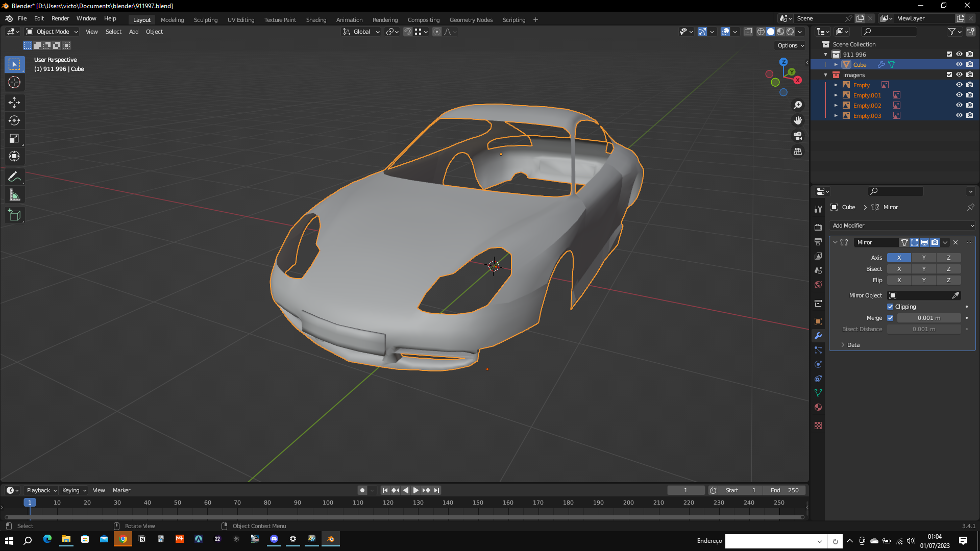Open the Object Mode dropdown

click(x=52, y=32)
